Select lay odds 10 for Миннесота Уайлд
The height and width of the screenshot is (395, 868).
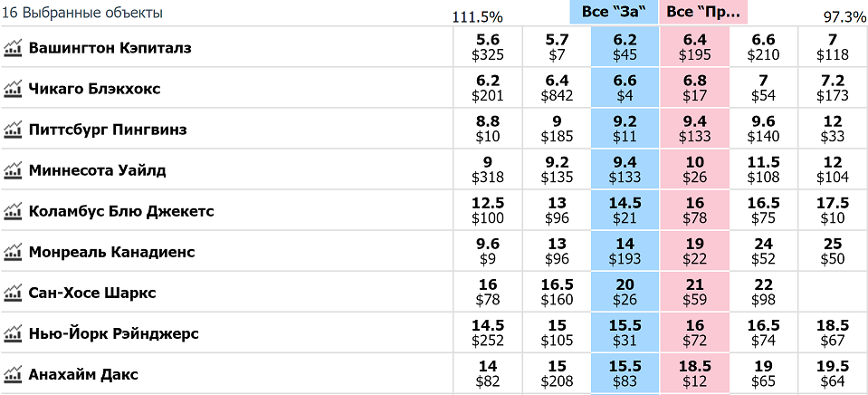coord(695,170)
